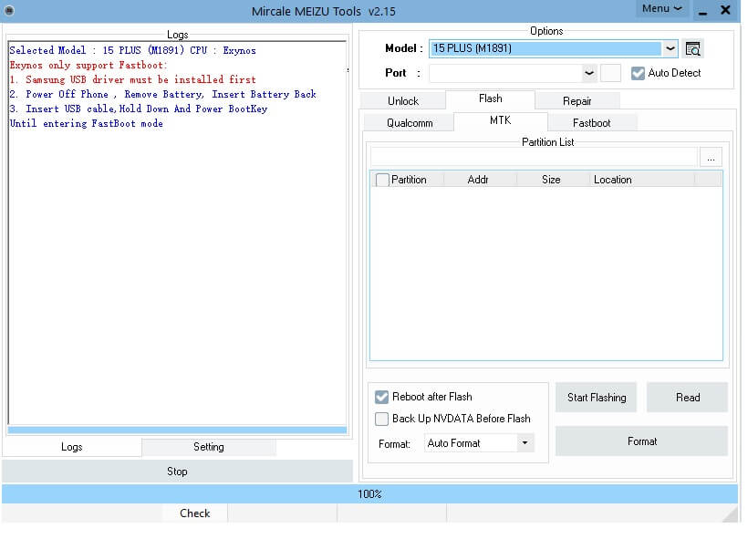Open the Auto Format dropdown

point(525,443)
